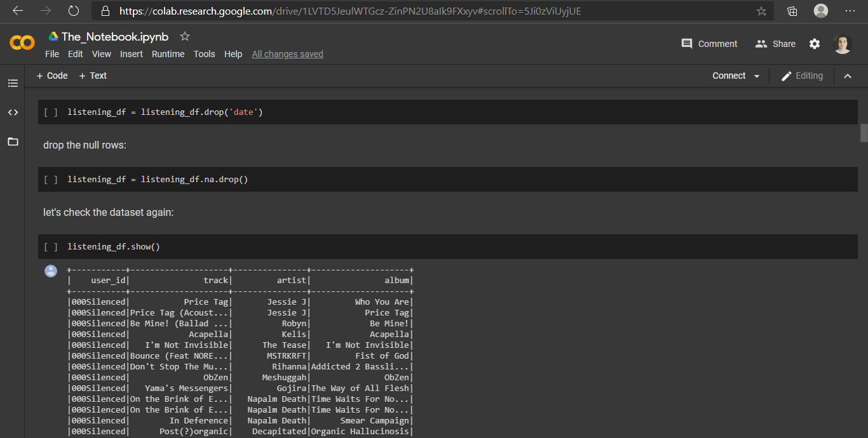Add a new Code cell
Image resolution: width=868 pixels, height=438 pixels.
[x=52, y=76]
